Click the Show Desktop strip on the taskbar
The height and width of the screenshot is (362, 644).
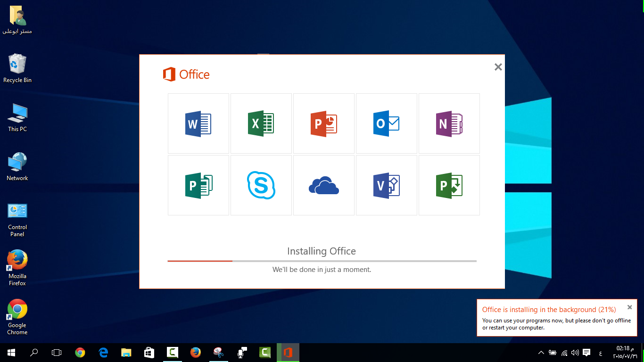pyautogui.click(x=642, y=353)
